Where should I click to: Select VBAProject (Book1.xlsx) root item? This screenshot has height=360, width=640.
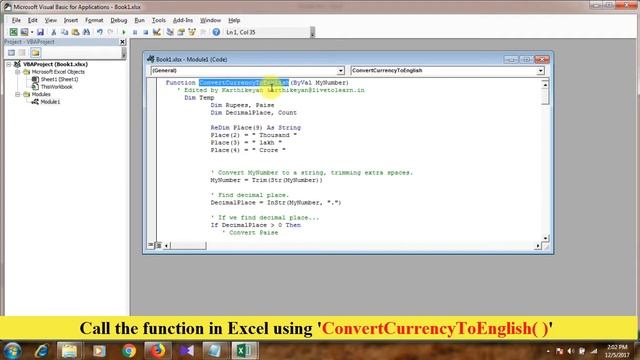coord(55,64)
